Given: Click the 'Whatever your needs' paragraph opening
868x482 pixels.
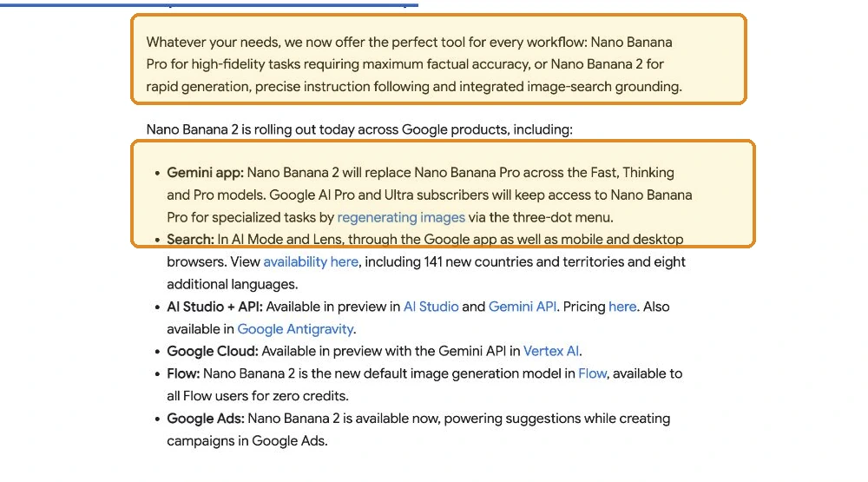Looking at the screenshot, I should 213,42.
